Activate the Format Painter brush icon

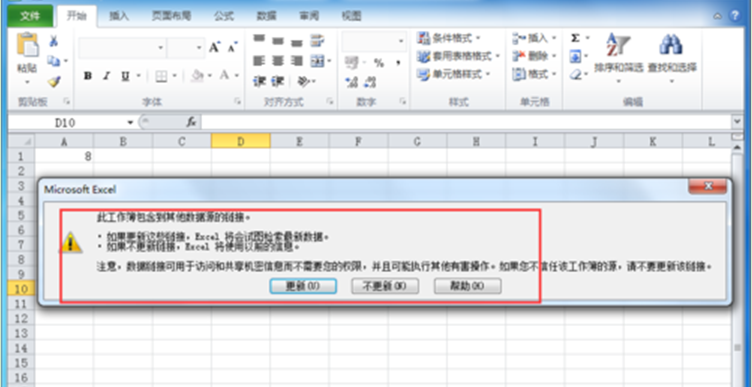click(x=54, y=82)
